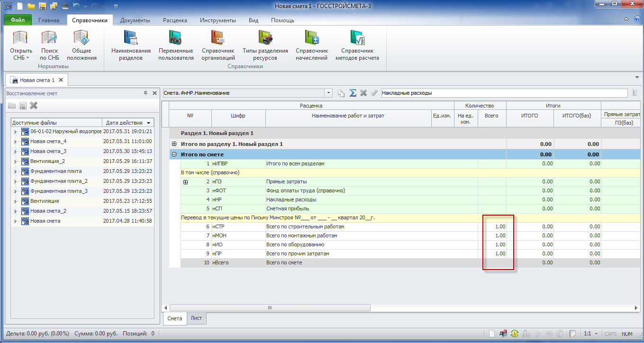Select Новая смета_3 in available files

tap(48, 151)
